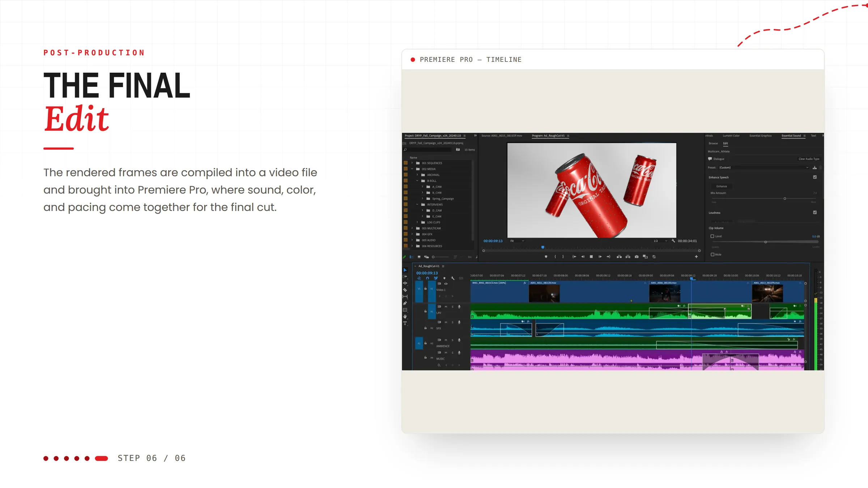The image size is (868, 488).
Task: Toggle Snap in timeline
Action: point(427,278)
